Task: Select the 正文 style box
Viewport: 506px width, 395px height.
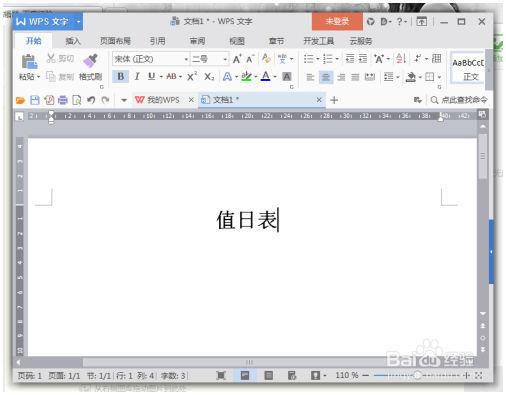Action: pos(468,67)
